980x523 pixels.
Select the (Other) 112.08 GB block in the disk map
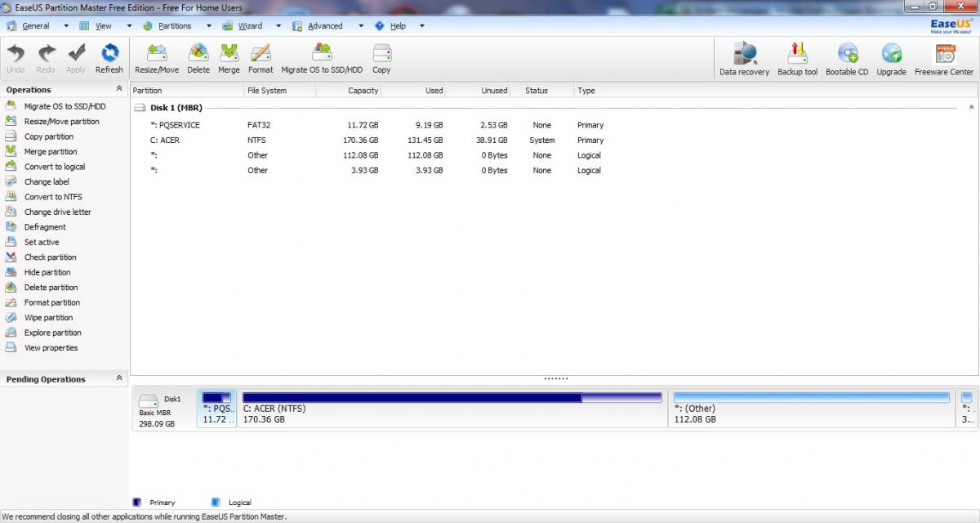point(812,409)
